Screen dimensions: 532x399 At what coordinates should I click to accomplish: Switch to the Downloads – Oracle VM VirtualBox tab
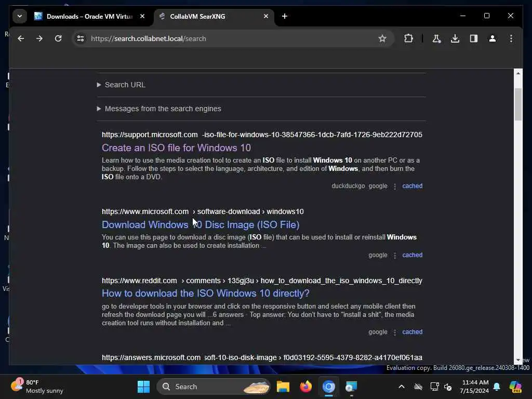tap(90, 16)
